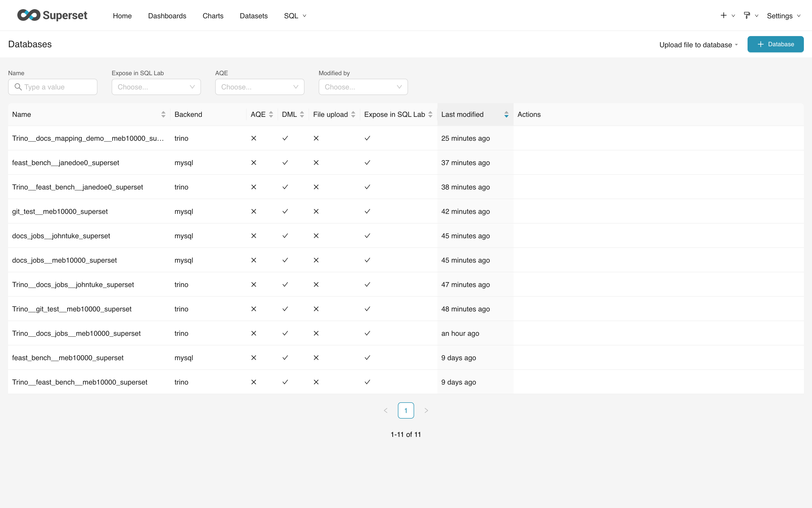Select Trino__docs_jobs__meb10000_superset name
The width and height of the screenshot is (812, 508).
[76, 333]
